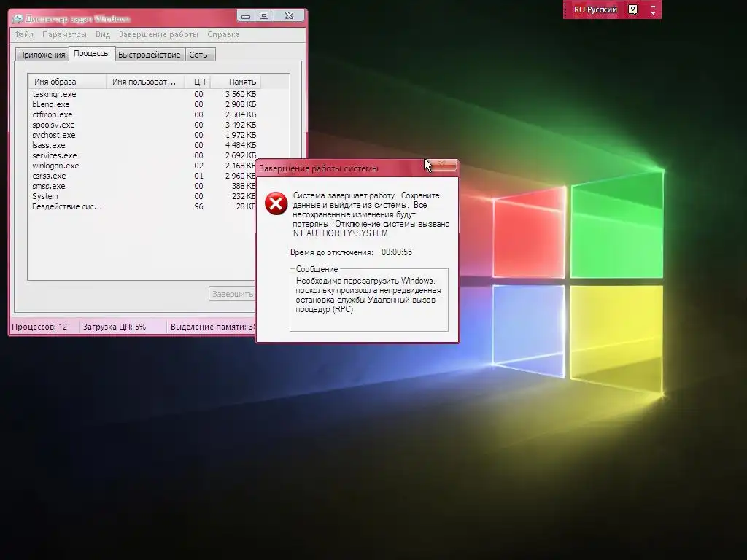
Task: Select the taskmgr.exe process row
Action: [x=144, y=94]
